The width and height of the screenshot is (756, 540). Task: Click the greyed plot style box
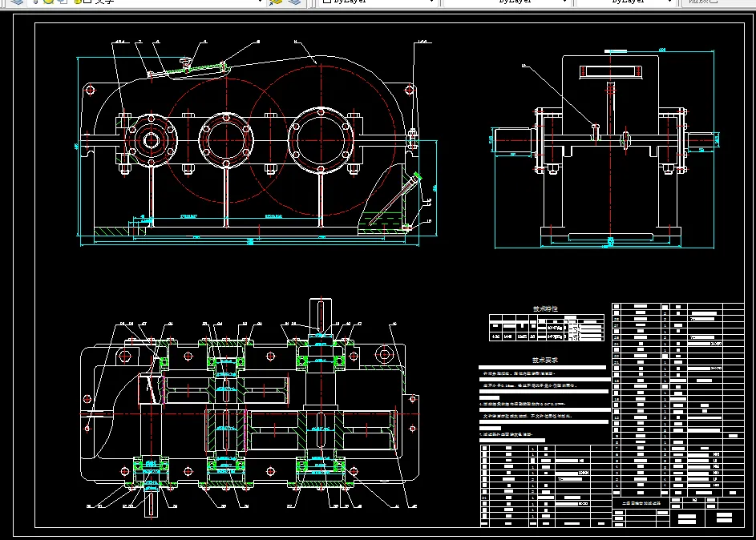point(718,2)
